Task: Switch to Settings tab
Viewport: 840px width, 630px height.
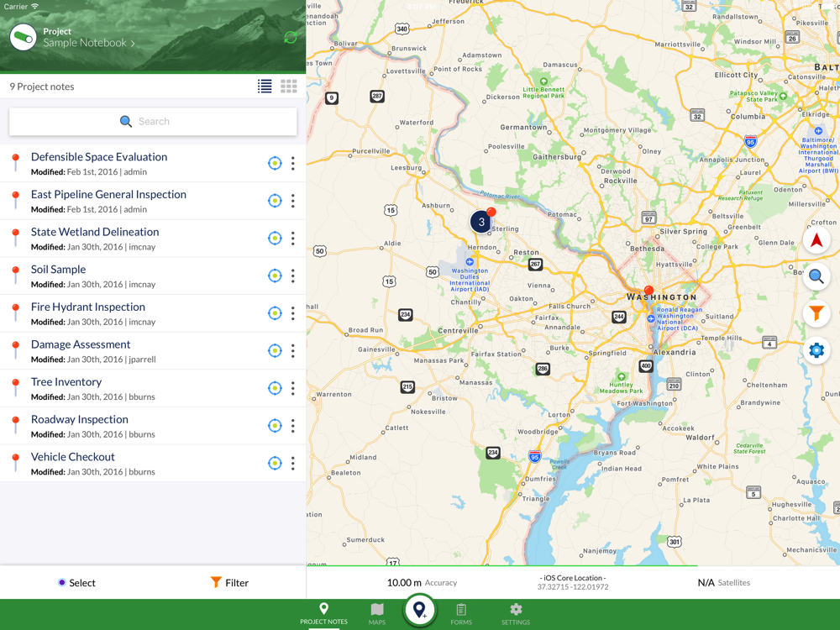Action: point(516,614)
